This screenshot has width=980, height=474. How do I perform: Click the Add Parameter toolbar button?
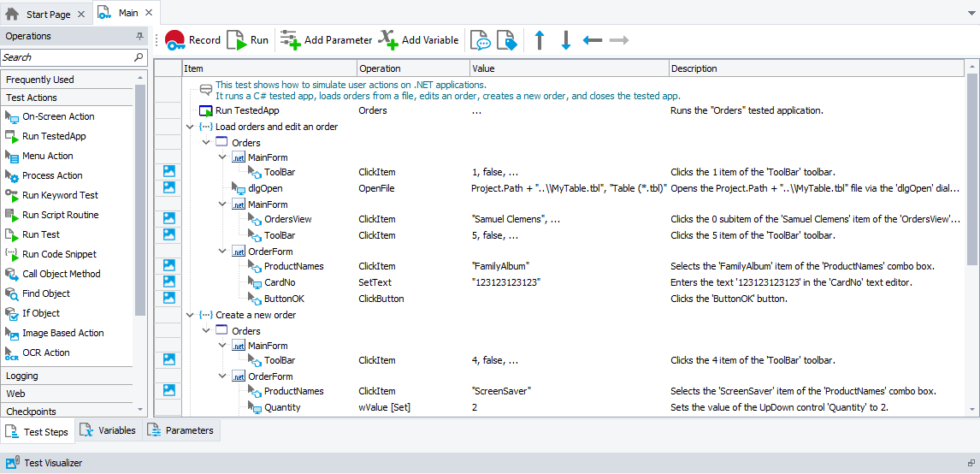tap(327, 40)
